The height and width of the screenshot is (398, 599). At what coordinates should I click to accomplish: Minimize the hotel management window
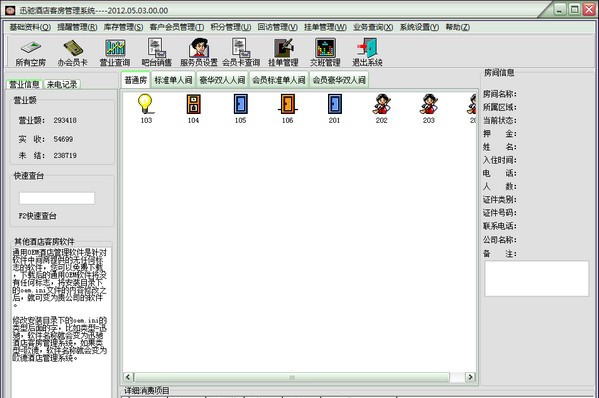coord(560,10)
